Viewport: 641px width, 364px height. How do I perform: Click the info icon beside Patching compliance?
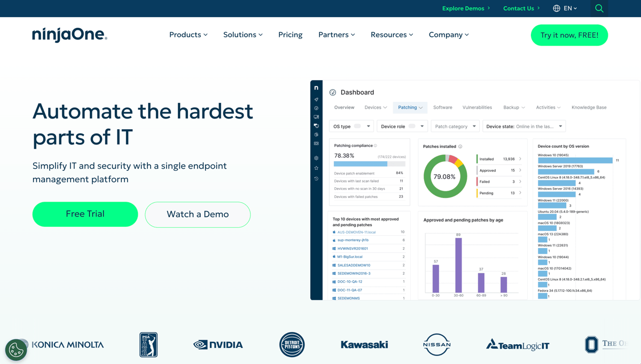[376, 146]
